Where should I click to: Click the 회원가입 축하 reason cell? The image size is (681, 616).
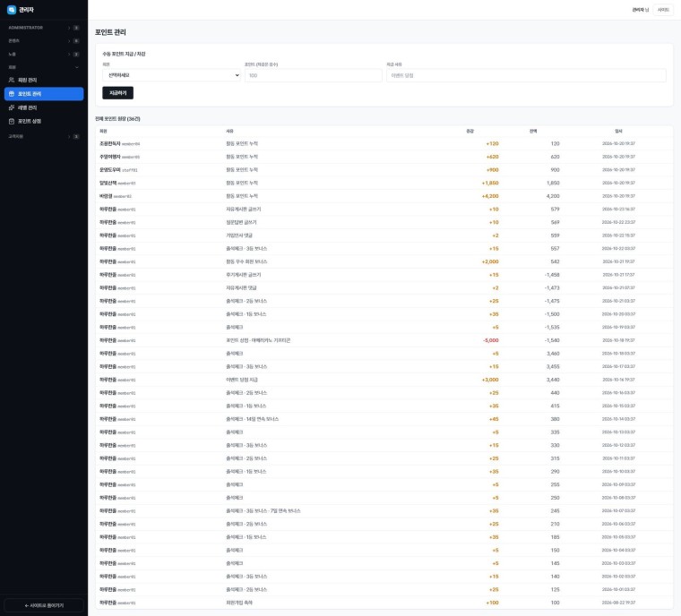pyautogui.click(x=239, y=603)
